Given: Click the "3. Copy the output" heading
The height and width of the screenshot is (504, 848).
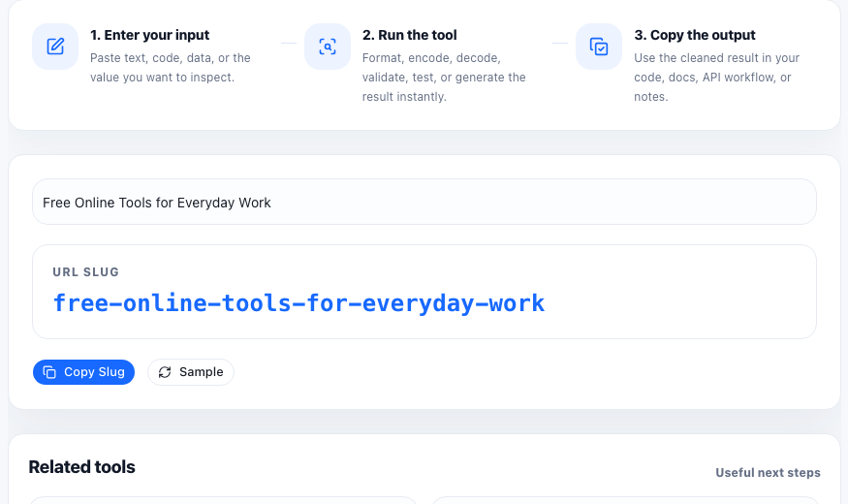Looking at the screenshot, I should click(695, 35).
